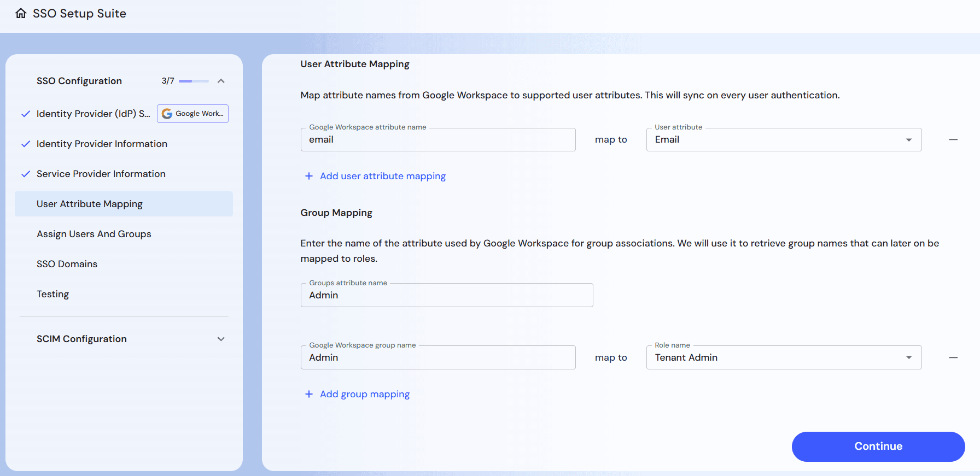This screenshot has width=980, height=476.
Task: Click Add user attribute mapping link
Action: pyautogui.click(x=382, y=176)
